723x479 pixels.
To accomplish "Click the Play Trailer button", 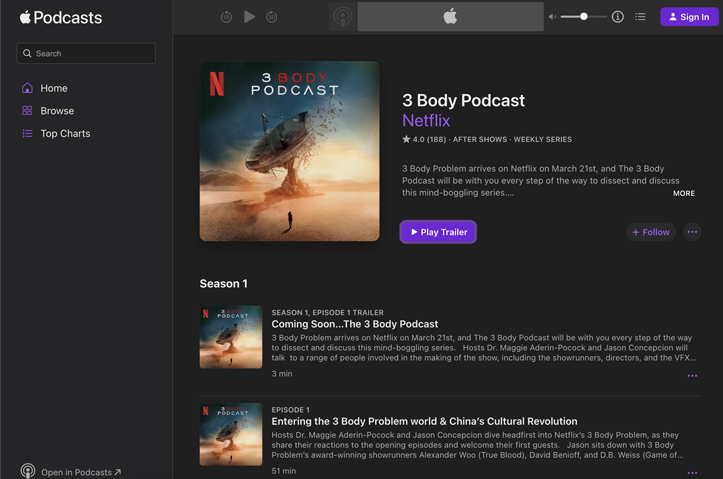I will tap(438, 232).
